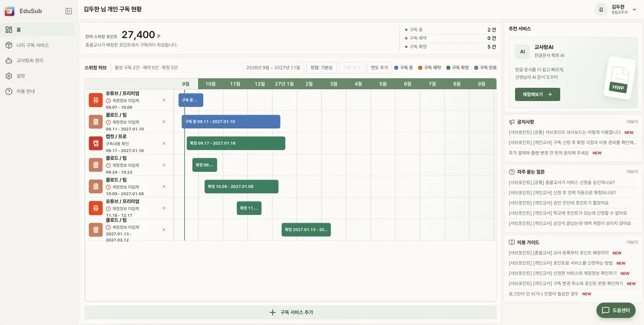Image resolution: width=644 pixels, height=325 pixels.
Task: Click 더보기 next to 공지사항
Action: point(632,122)
